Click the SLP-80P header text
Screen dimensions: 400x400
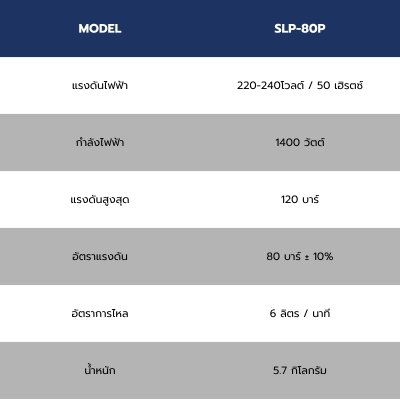(300, 29)
